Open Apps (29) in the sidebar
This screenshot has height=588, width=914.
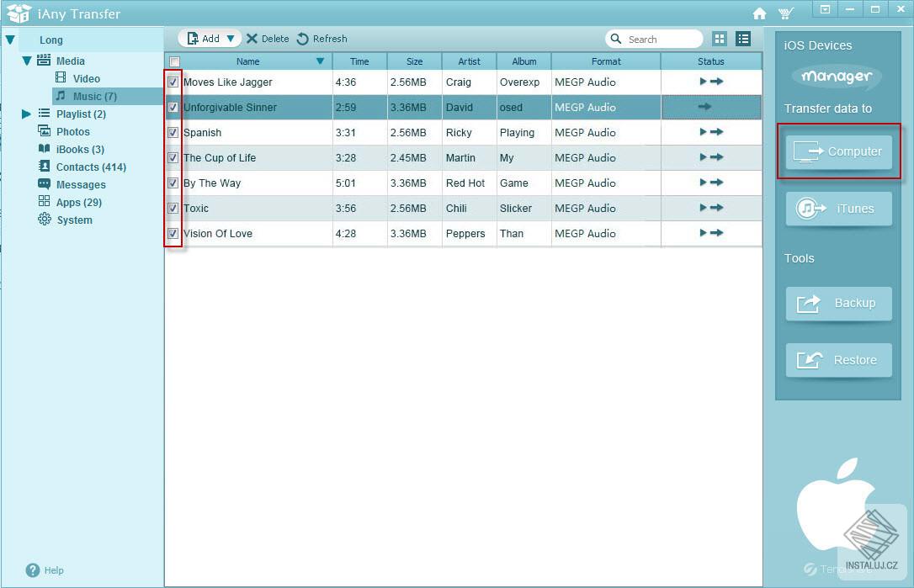[x=70, y=202]
